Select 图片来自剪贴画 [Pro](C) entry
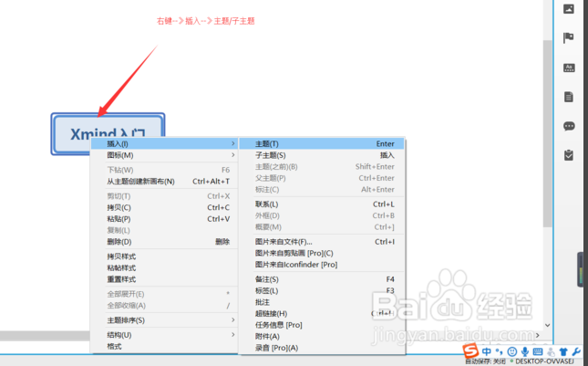This screenshot has height=366, width=588. coord(322,253)
